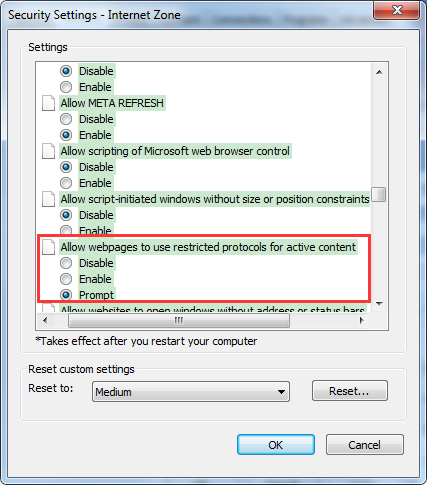Open the Reset to Medium dropdown

coord(191,392)
